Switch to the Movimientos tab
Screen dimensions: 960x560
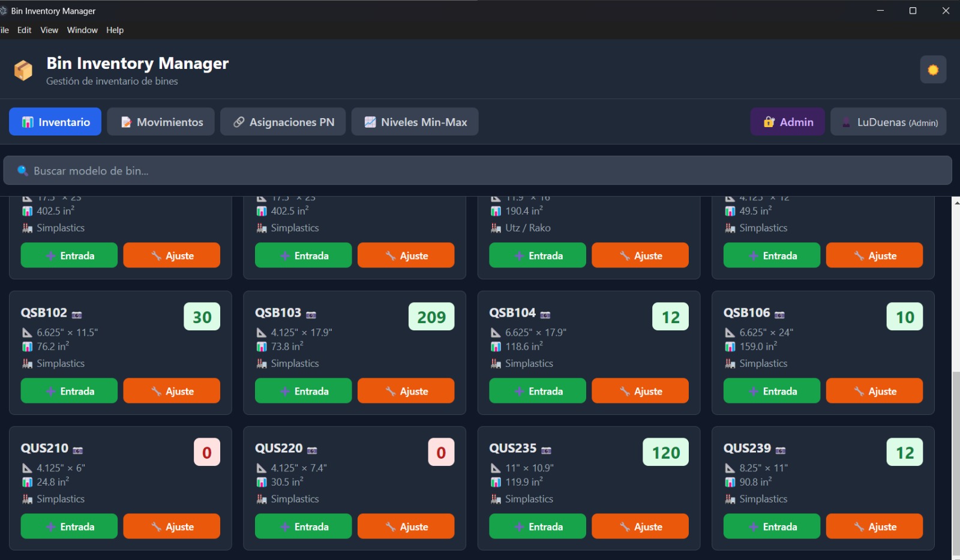161,121
